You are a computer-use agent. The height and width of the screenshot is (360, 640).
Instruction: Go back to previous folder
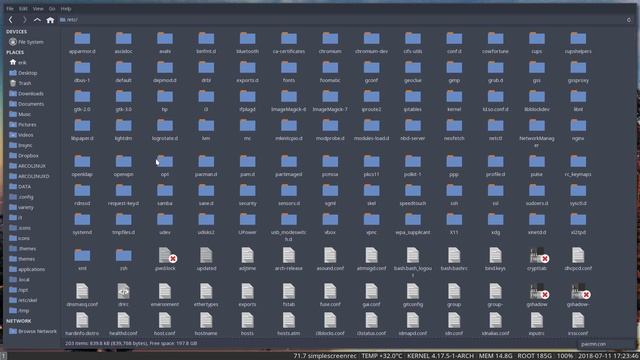point(11,20)
